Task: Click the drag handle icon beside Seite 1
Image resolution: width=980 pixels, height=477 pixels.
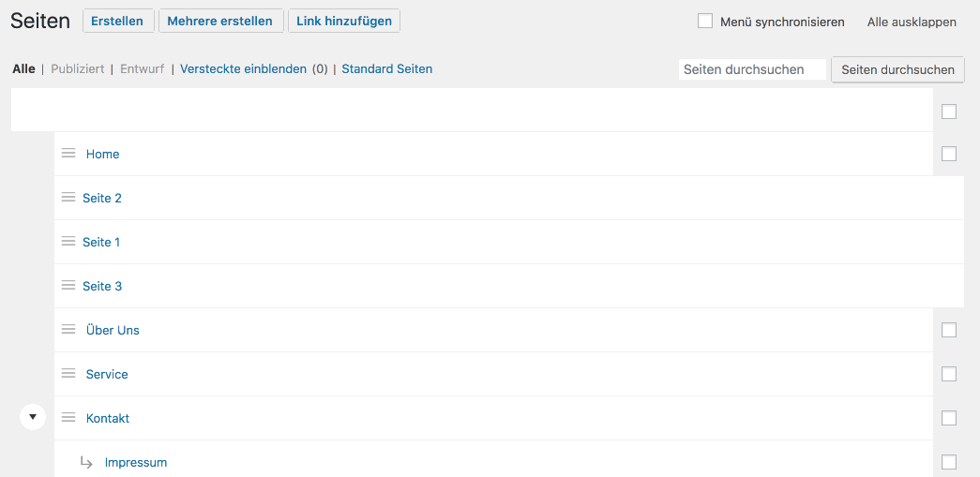Action: (x=68, y=241)
